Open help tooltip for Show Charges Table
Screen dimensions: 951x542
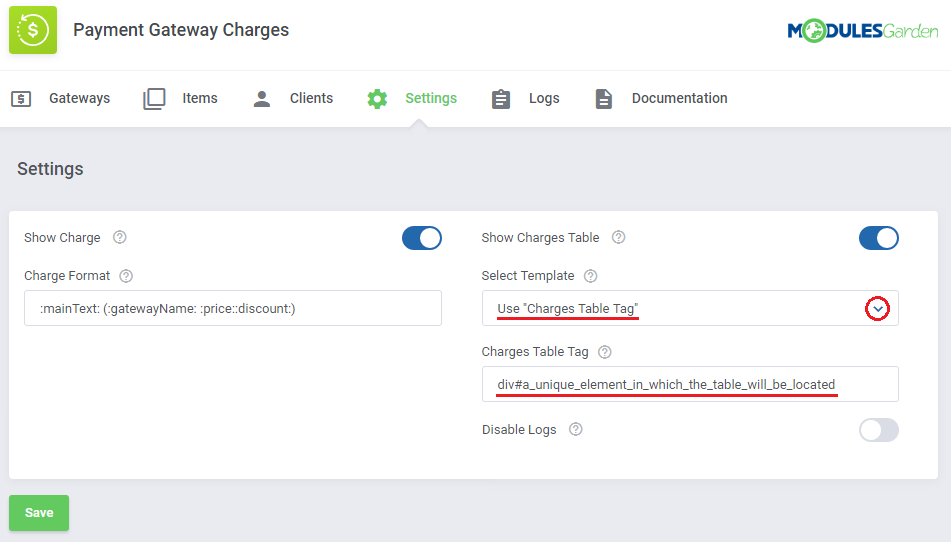point(619,238)
